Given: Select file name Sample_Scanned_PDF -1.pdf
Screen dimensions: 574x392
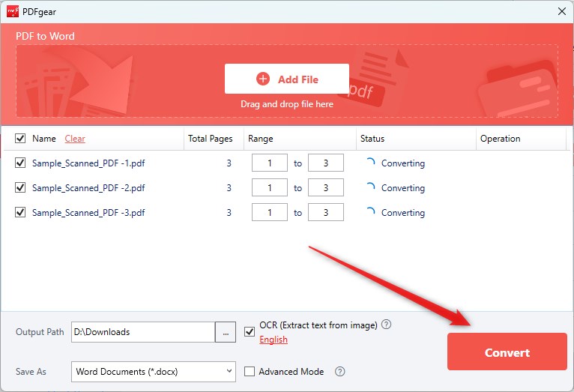Looking at the screenshot, I should [x=88, y=163].
